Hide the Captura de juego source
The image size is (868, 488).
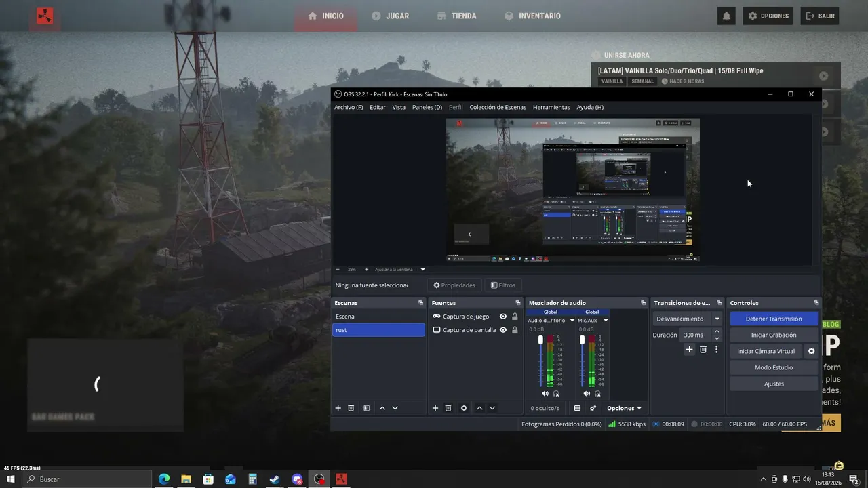[x=503, y=317]
